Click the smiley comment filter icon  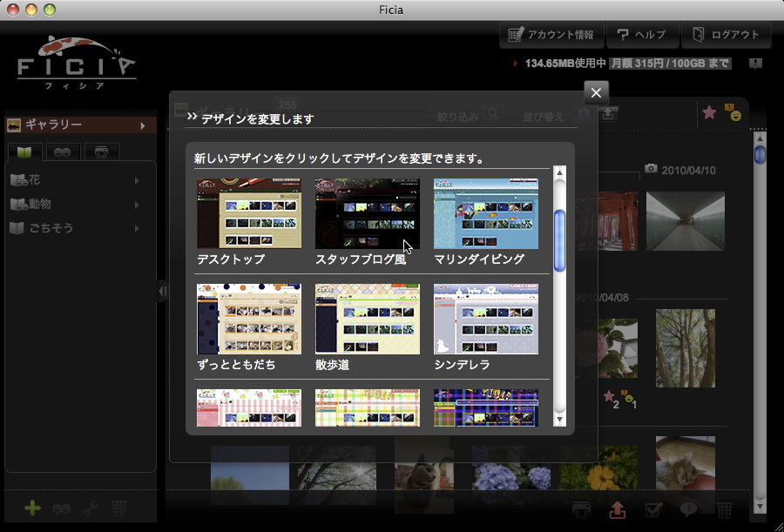(733, 113)
